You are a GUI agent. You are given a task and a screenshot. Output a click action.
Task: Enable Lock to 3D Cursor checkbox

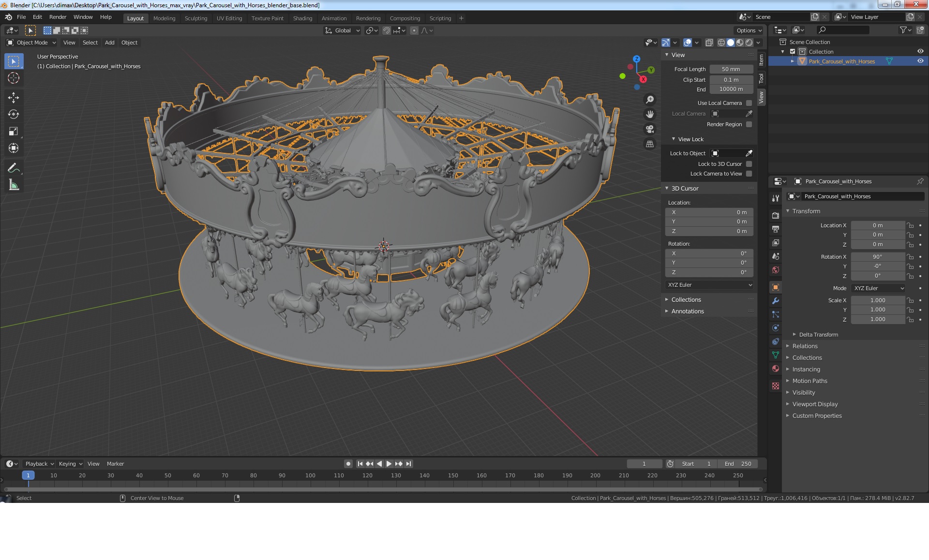tap(749, 164)
